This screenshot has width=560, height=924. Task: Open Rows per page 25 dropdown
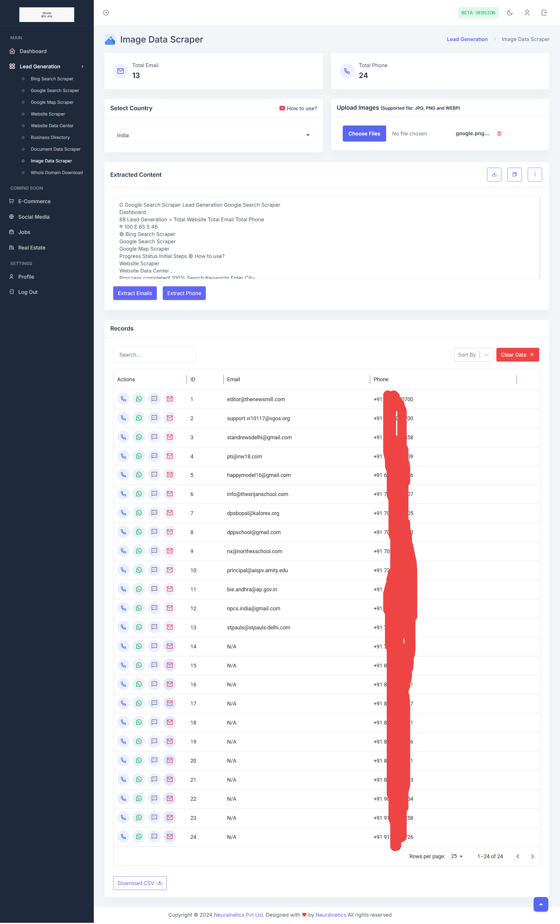[x=457, y=857]
